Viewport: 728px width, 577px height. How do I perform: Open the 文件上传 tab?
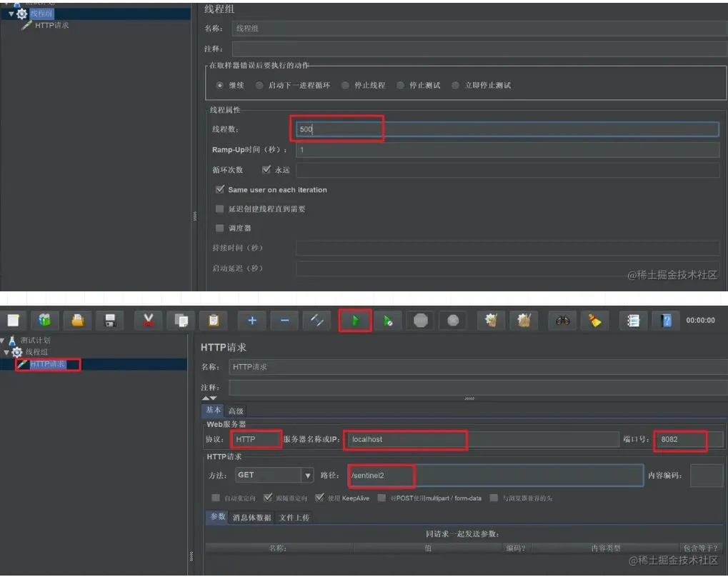pos(294,518)
